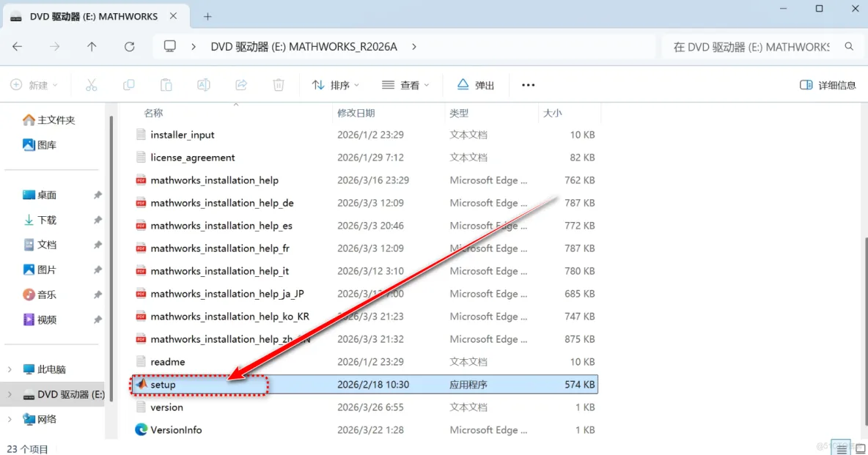Click the file list vertical scrollbar
The width and height of the screenshot is (868, 455).
tap(865, 332)
